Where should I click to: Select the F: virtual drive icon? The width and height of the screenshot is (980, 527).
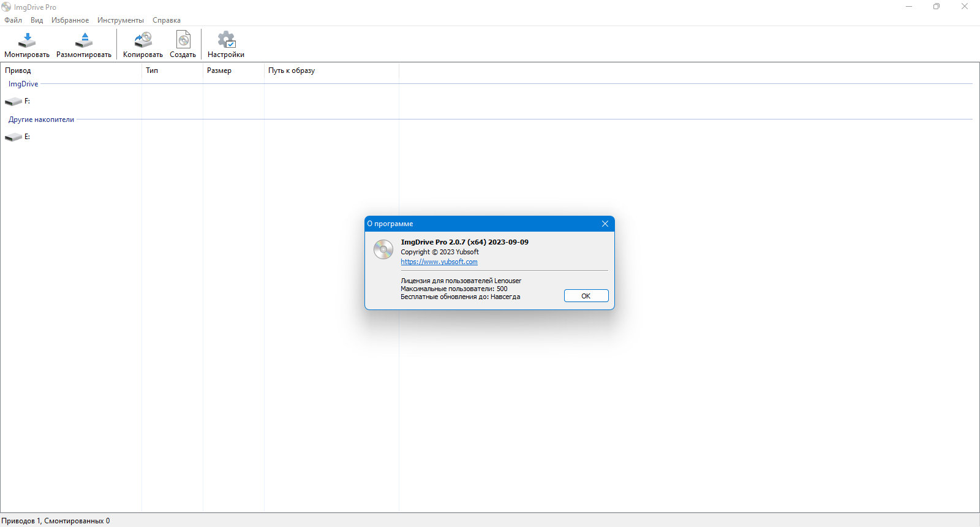click(x=13, y=102)
